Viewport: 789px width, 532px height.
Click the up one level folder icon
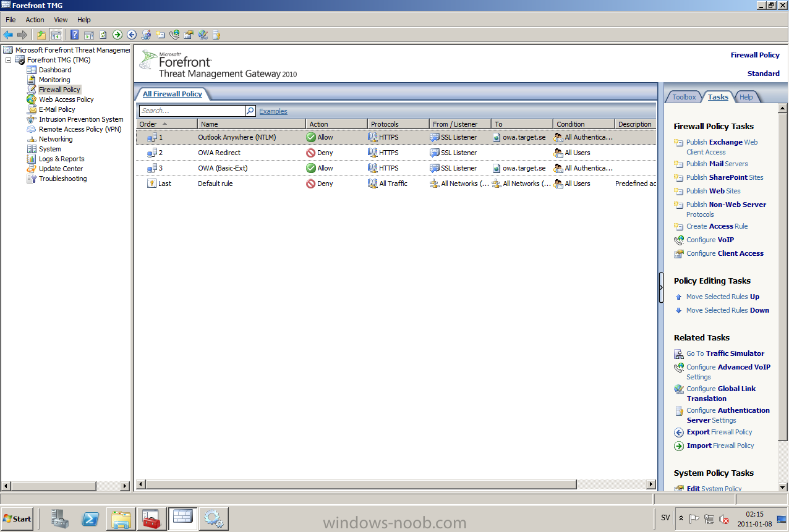coord(41,35)
